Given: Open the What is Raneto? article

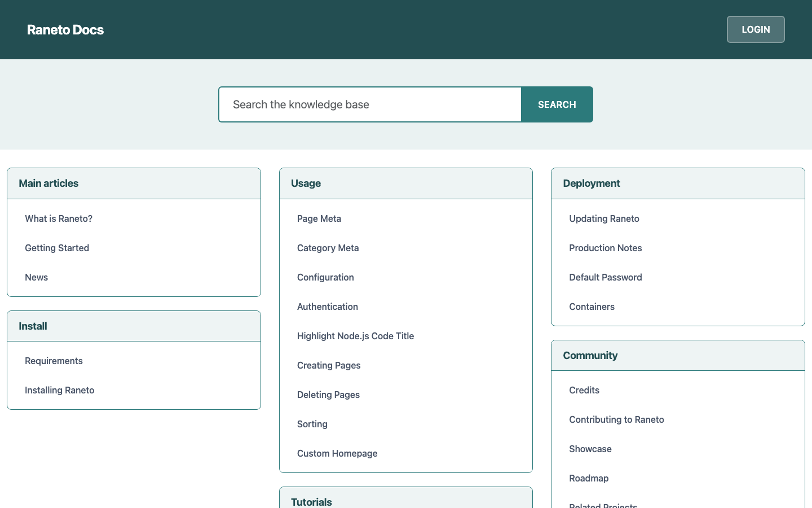Looking at the screenshot, I should click(59, 218).
